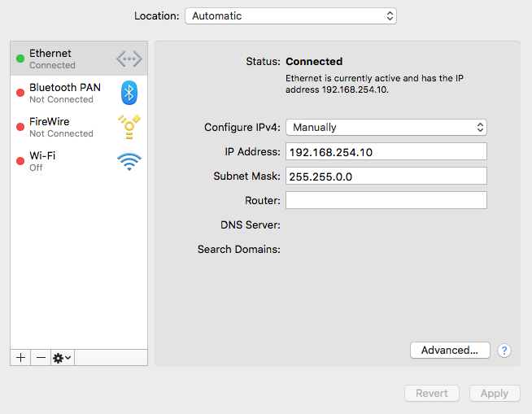Click the Advanced... button
The width and height of the screenshot is (532, 414).
[450, 351]
